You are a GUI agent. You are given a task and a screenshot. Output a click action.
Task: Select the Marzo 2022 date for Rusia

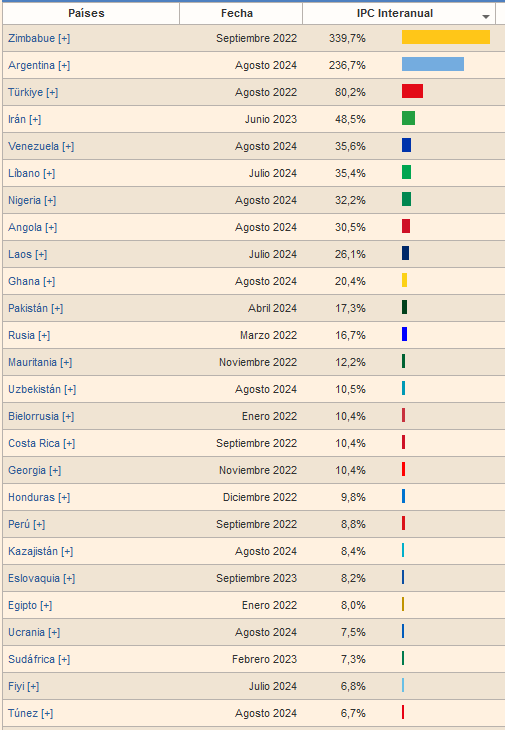pyautogui.click(x=269, y=335)
